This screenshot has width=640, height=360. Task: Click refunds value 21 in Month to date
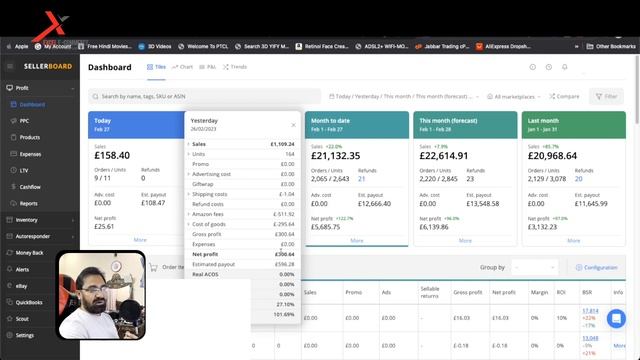tap(362, 179)
